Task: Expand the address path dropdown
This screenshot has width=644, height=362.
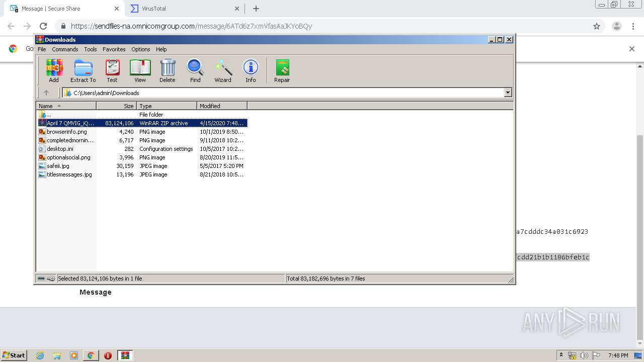Action: coord(508,93)
